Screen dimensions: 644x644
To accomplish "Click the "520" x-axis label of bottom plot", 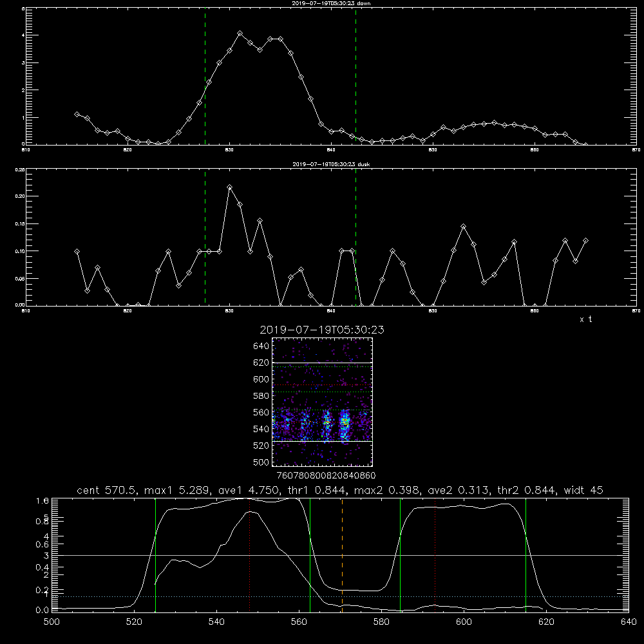I will [134, 622].
